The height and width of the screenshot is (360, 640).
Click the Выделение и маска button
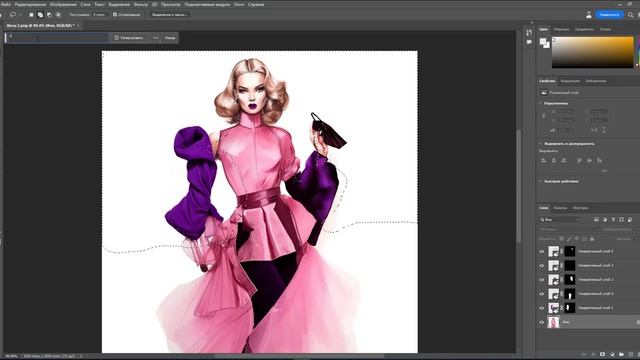[x=169, y=15]
